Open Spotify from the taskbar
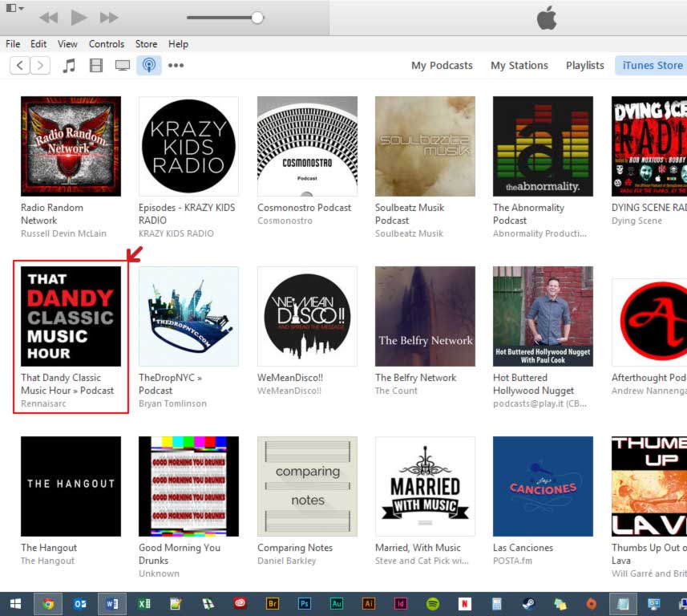 (432, 604)
